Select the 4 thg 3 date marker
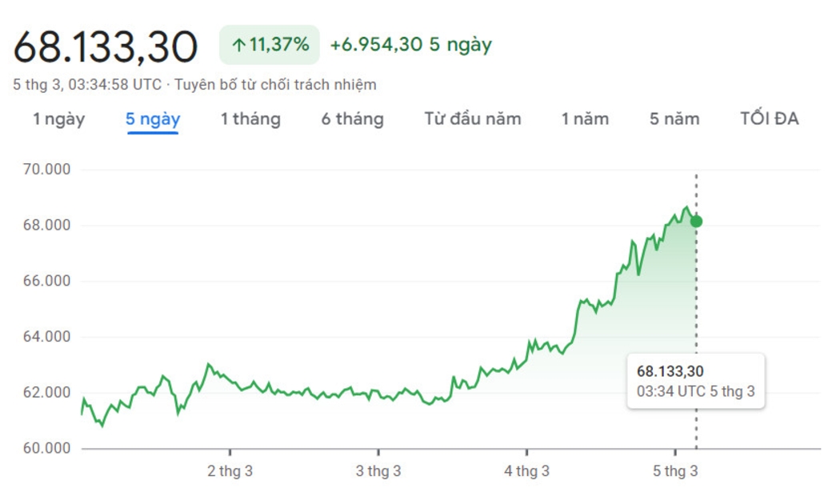 click(x=526, y=471)
